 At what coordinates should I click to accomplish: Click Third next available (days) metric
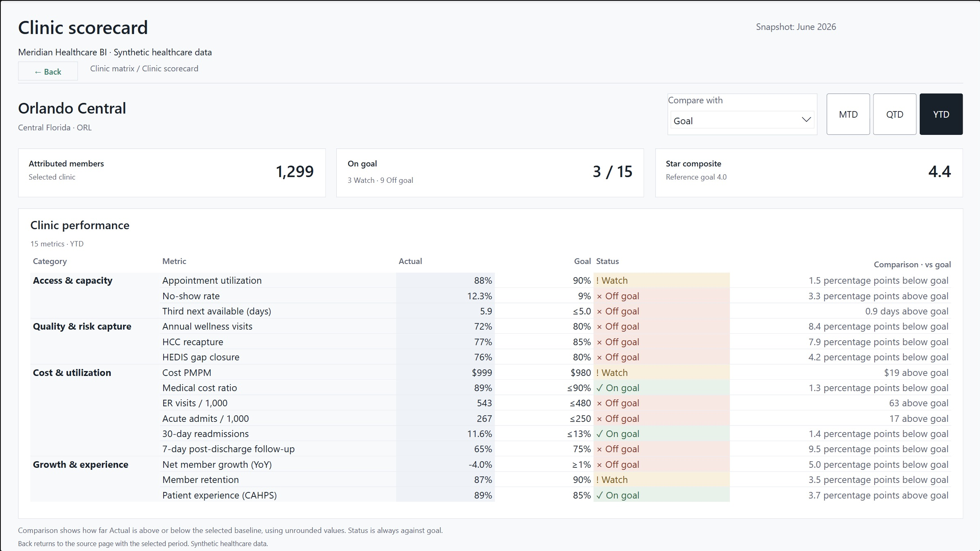point(217,311)
